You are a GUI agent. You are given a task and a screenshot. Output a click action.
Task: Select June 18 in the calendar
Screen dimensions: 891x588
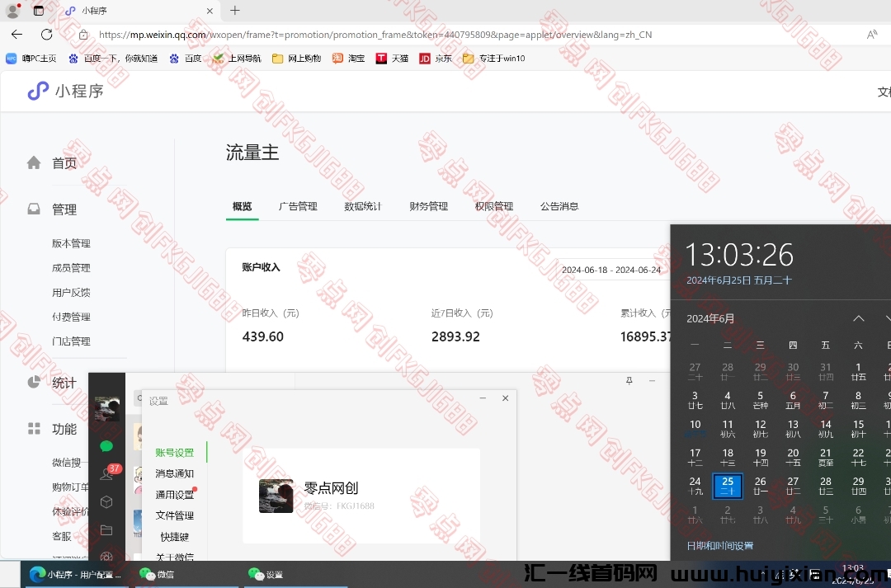(x=728, y=458)
